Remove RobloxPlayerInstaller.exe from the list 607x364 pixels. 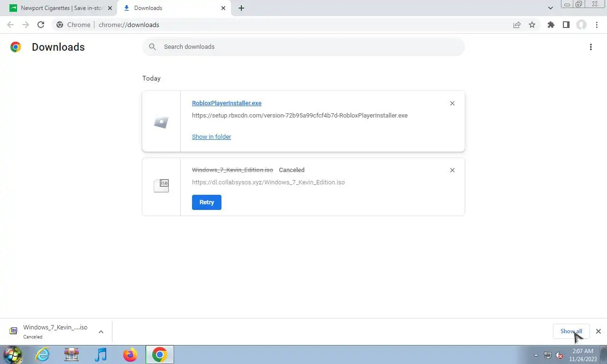tap(452, 103)
